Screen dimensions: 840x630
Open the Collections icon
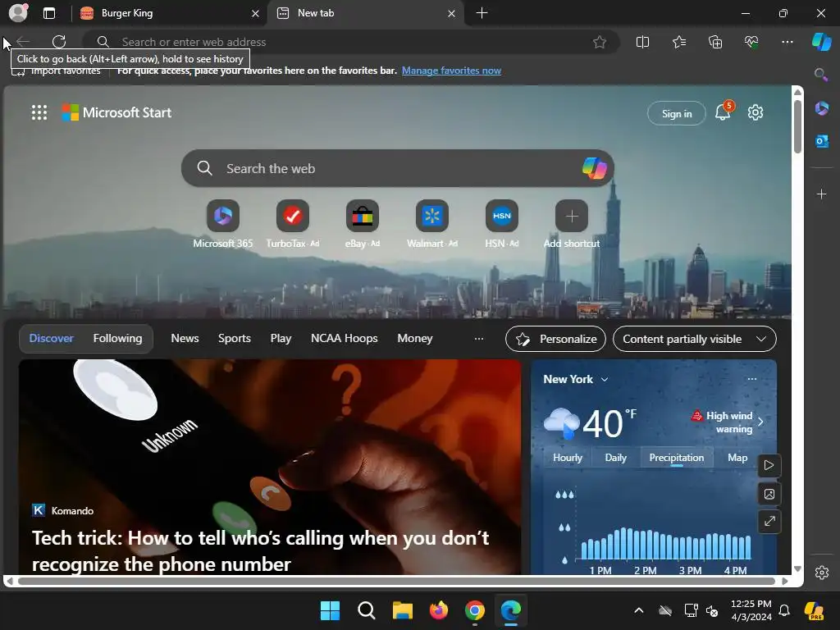point(715,42)
